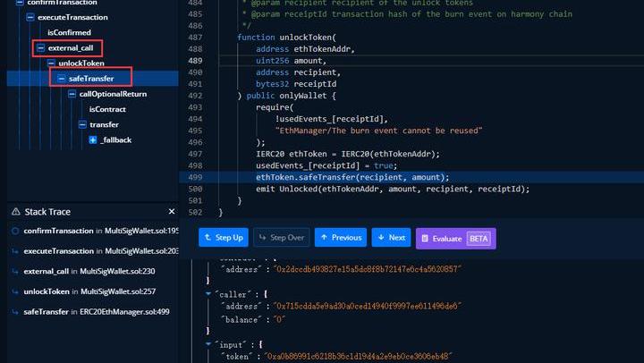This screenshot has width=644, height=363.
Task: Collapse the safeTransfer node in call tree
Action: (x=61, y=79)
